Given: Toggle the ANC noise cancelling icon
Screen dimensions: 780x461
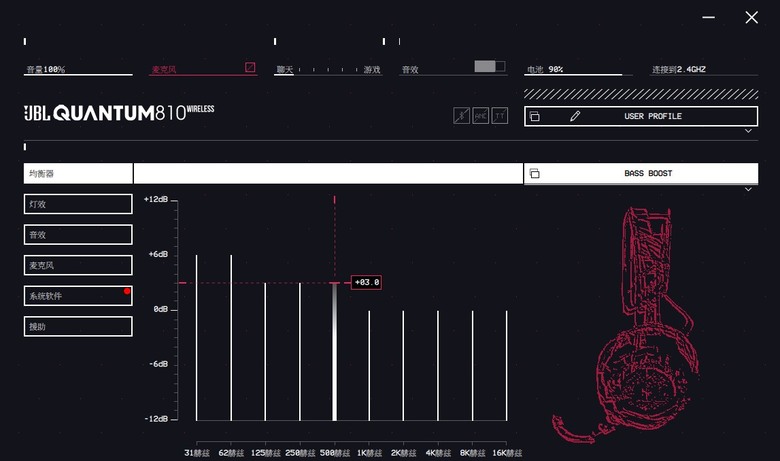Looking at the screenshot, I should 481,116.
